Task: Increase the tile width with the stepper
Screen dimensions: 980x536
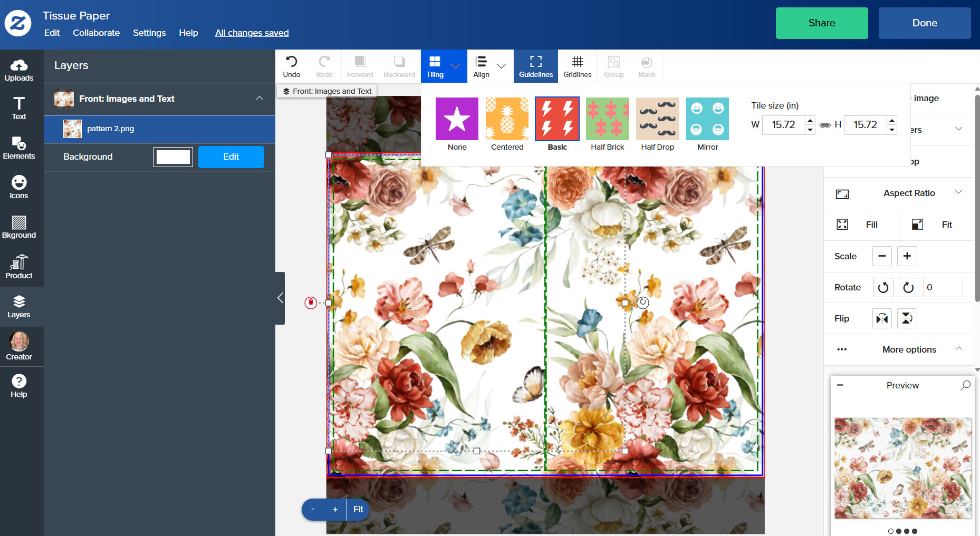Action: click(x=810, y=120)
